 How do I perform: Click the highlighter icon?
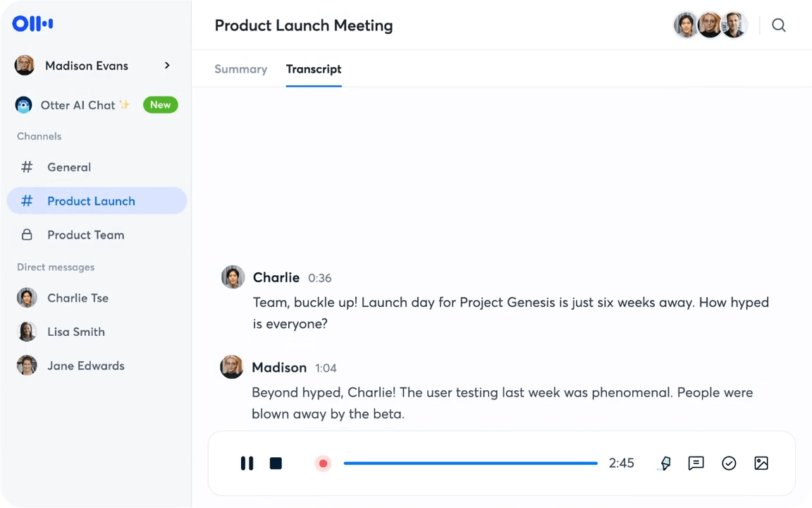(665, 464)
